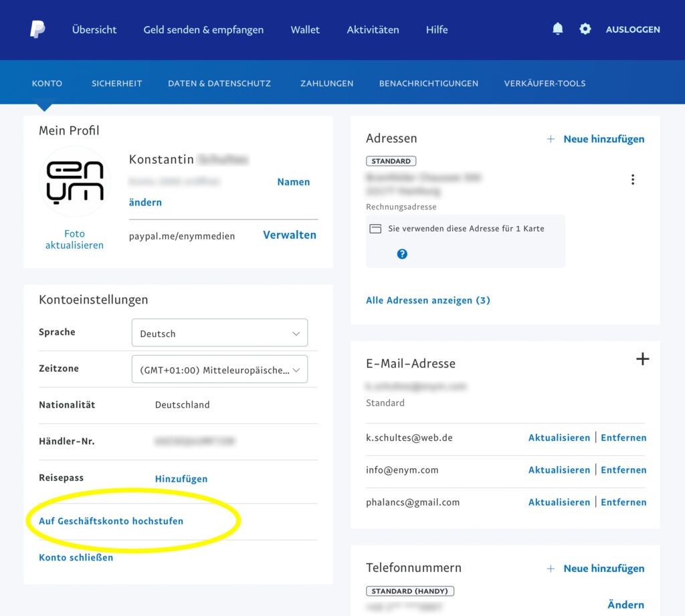Click the card icon in the address note
The width and height of the screenshot is (685, 616).
(375, 229)
